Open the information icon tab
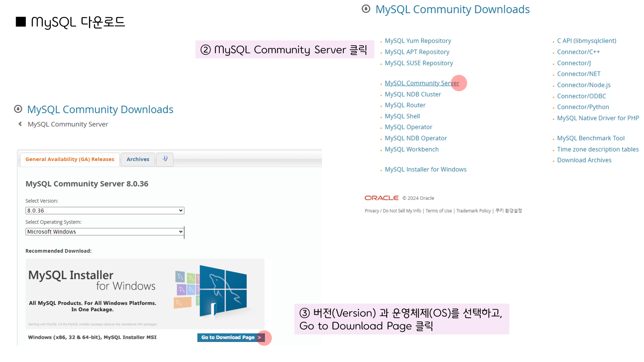Screen dimensions: 644x362 (x=165, y=159)
